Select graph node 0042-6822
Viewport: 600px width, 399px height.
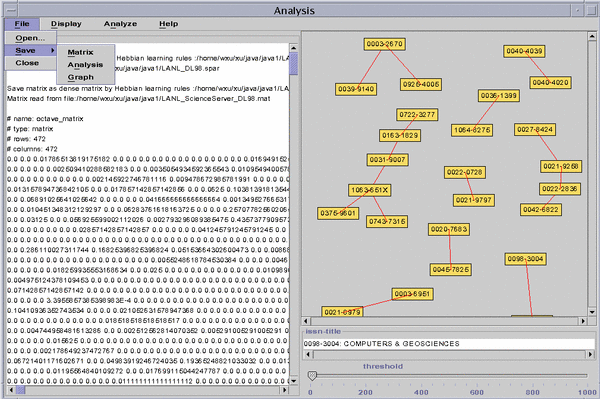point(541,210)
